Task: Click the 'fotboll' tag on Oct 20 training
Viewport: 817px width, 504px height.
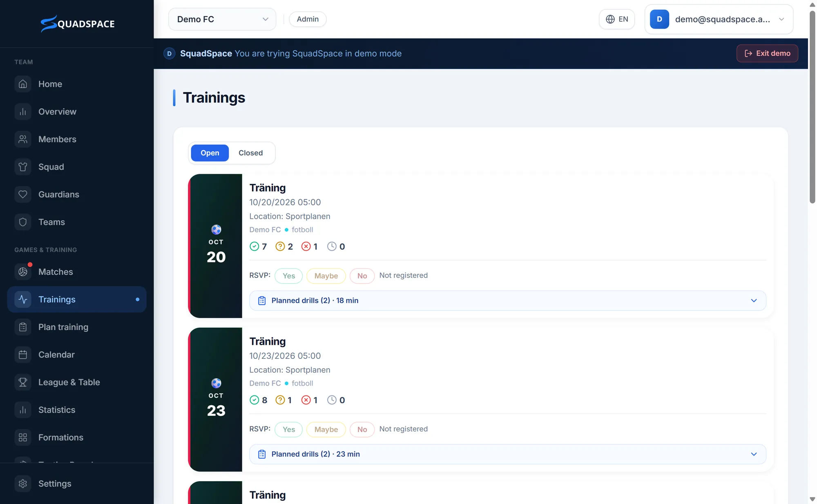Action: click(302, 230)
